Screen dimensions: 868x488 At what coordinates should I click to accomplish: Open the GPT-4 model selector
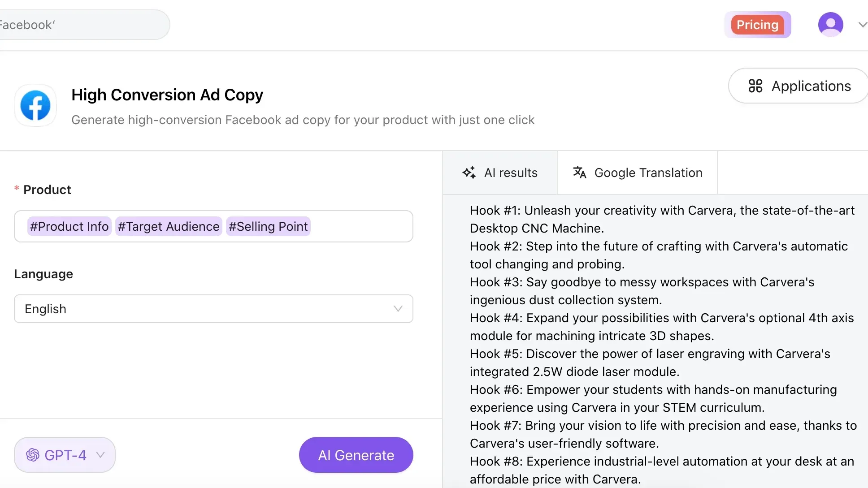[65, 455]
